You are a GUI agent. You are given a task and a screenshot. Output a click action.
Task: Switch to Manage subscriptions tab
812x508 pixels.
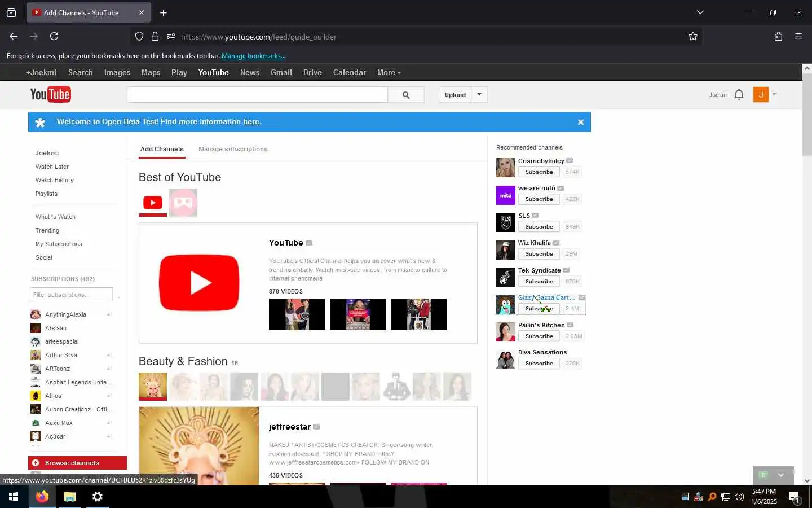233,149
